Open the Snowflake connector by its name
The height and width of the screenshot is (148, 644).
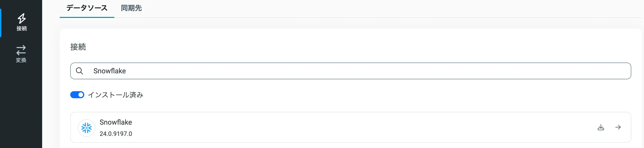116,122
